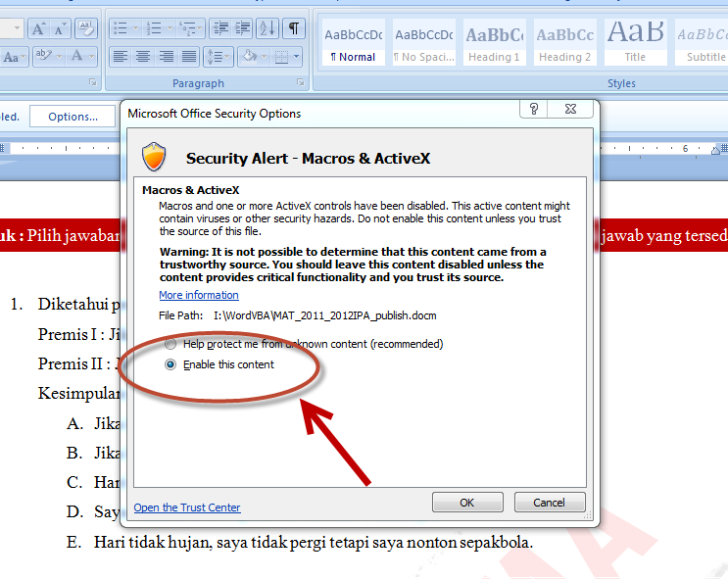728x579 pixels.
Task: Apply the Title style from gallery
Action: click(635, 44)
